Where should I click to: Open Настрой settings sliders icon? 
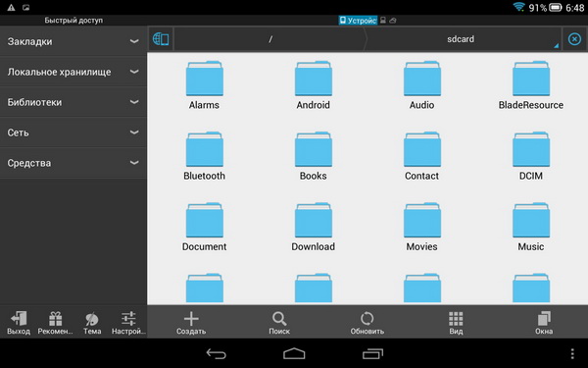pyautogui.click(x=128, y=318)
